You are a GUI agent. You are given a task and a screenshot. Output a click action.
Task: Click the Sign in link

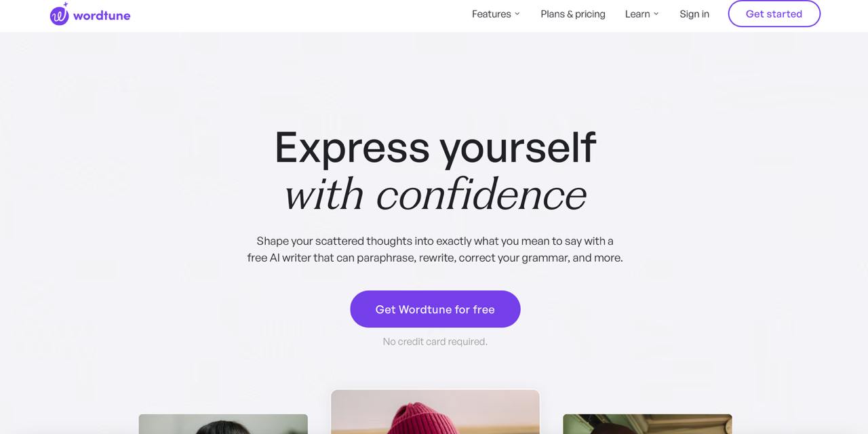[694, 14]
